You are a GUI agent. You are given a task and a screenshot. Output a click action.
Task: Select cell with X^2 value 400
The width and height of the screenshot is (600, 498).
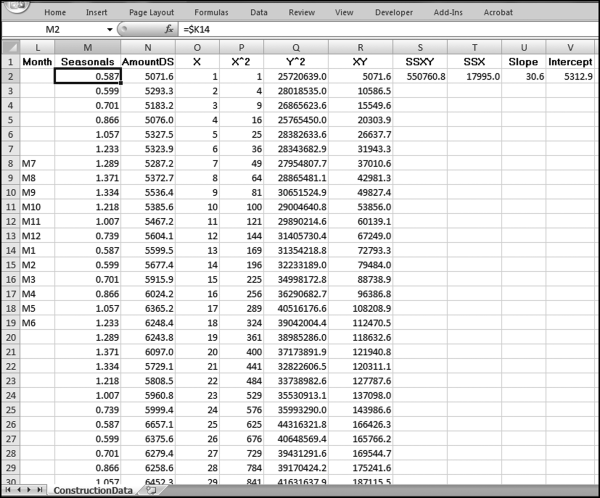241,352
